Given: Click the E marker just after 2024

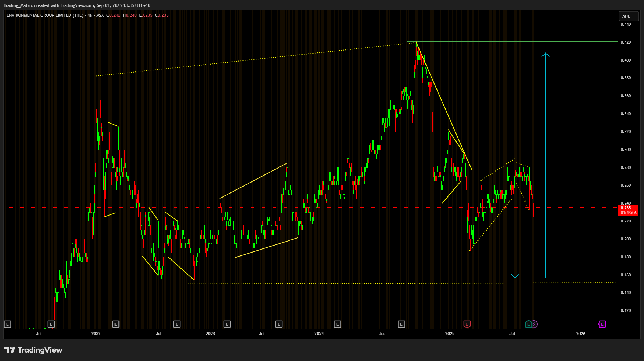Looking at the screenshot, I should pyautogui.click(x=337, y=324).
